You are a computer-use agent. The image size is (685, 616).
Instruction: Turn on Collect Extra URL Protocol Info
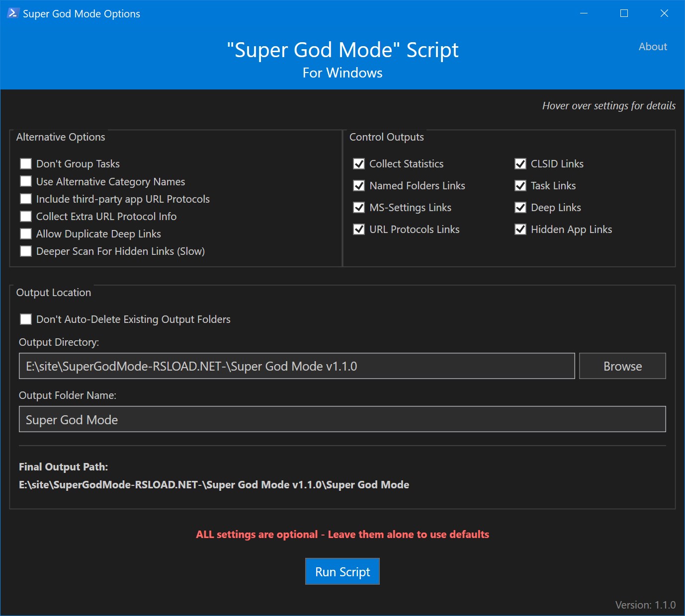26,216
